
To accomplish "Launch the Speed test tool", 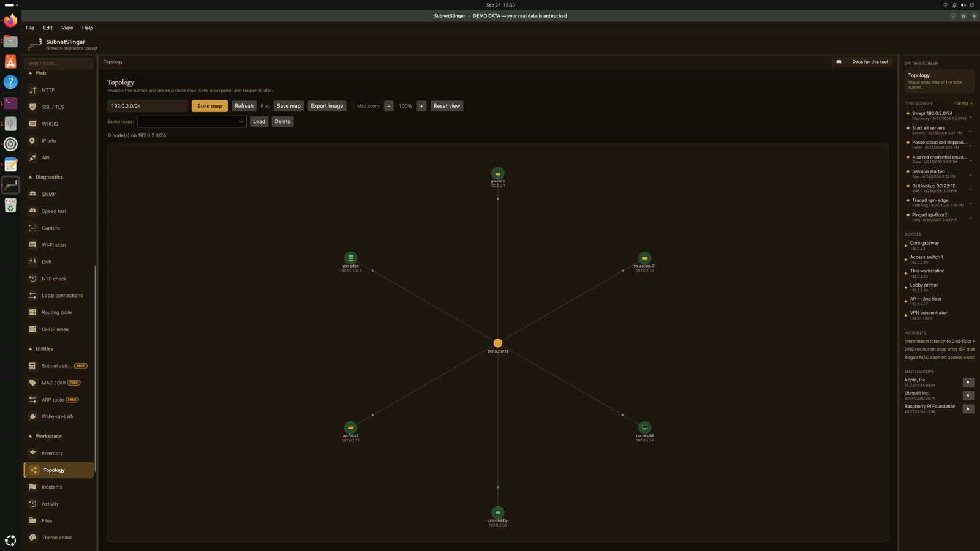I will [x=59, y=211].
